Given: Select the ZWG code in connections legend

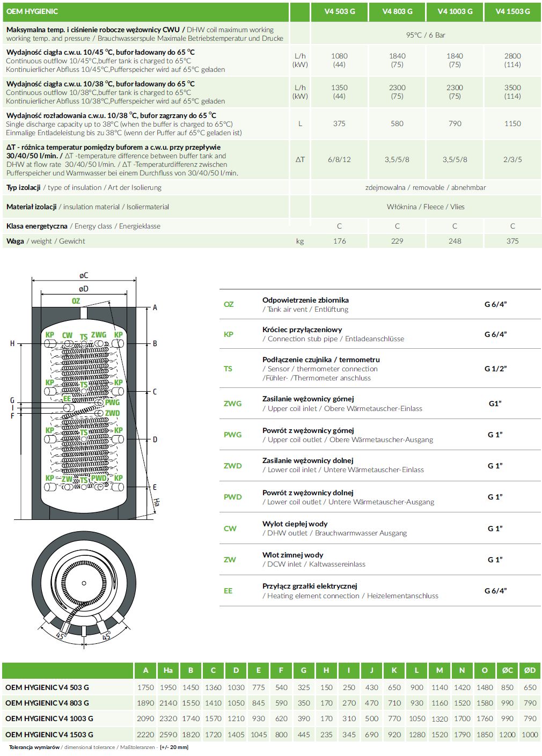Looking at the screenshot, I should pyautogui.click(x=232, y=403).
